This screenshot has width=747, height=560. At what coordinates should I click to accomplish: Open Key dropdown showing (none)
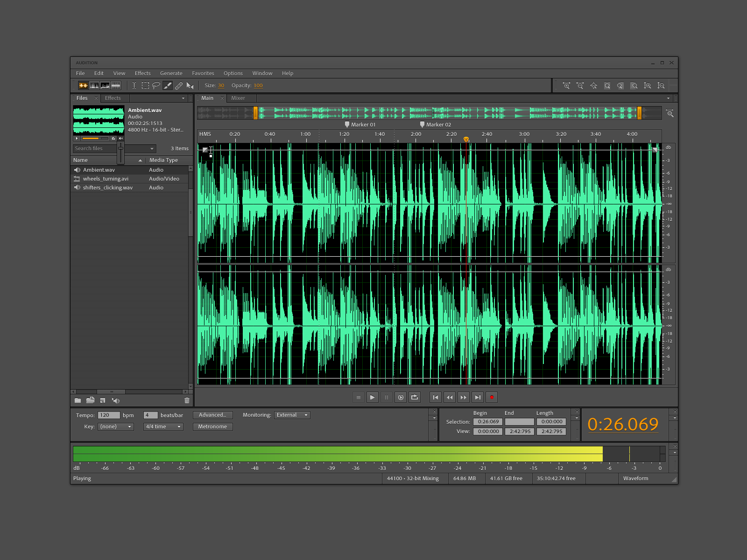pyautogui.click(x=116, y=427)
